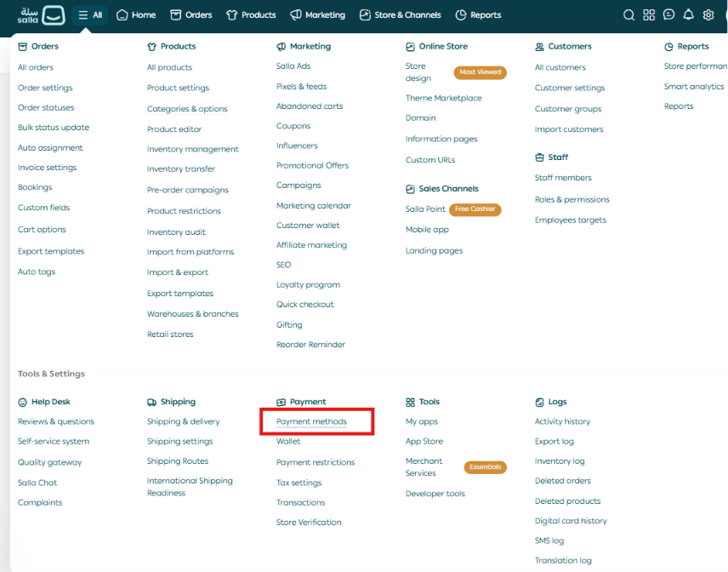This screenshot has width=728, height=572.
Task: Open Order settings
Action: (45, 88)
